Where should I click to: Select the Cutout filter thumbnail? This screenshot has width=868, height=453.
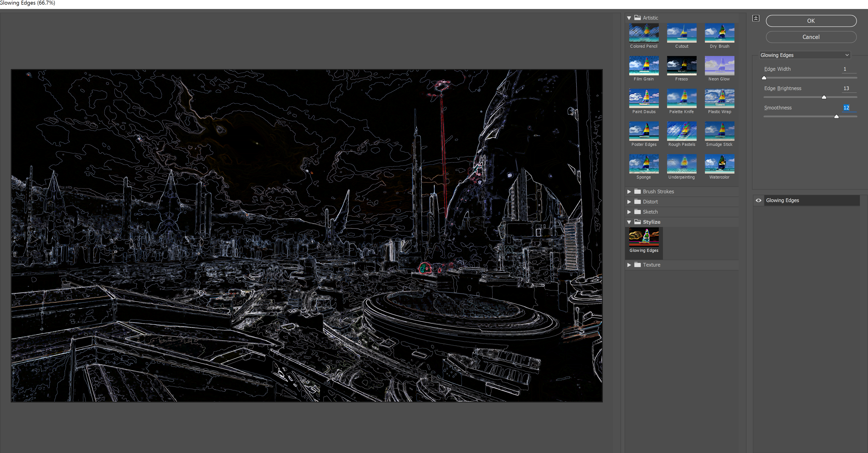point(681,33)
